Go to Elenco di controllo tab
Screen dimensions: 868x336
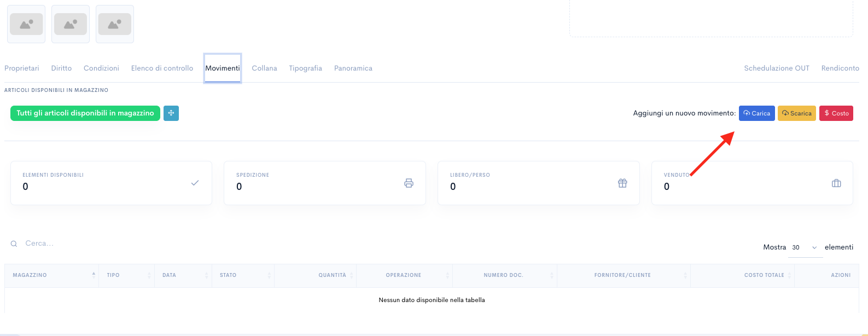tap(162, 68)
